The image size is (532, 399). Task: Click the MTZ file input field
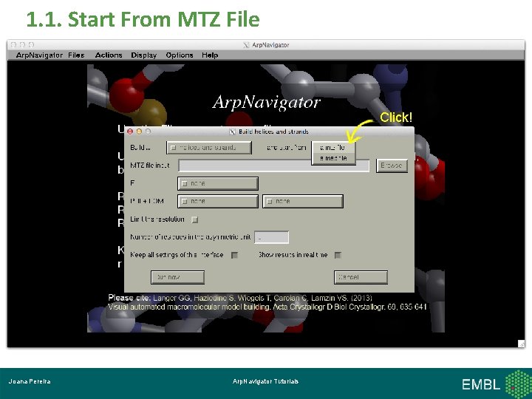pyautogui.click(x=274, y=166)
